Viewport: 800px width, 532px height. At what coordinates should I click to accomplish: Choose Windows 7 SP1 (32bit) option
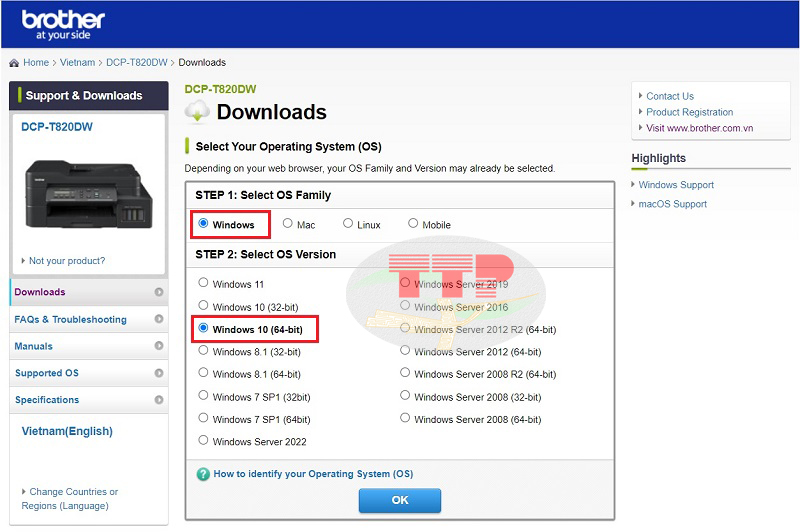[203, 395]
